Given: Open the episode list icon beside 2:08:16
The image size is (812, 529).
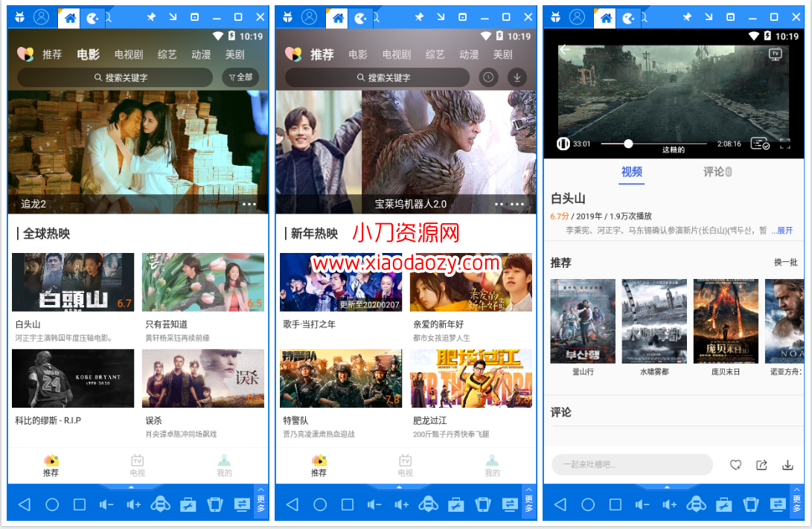Looking at the screenshot, I should 760,144.
